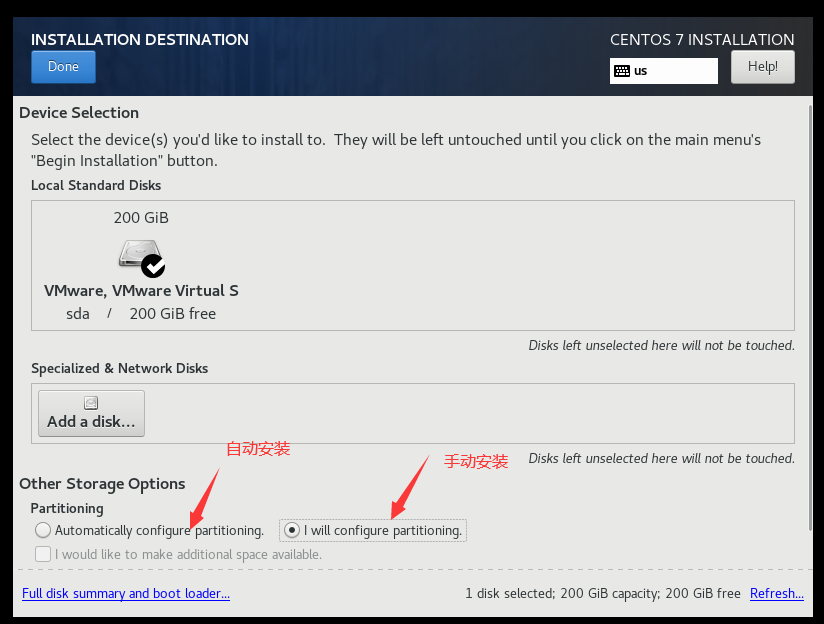The image size is (824, 624).
Task: Click the Specialized & Network Disks heading
Action: click(119, 369)
